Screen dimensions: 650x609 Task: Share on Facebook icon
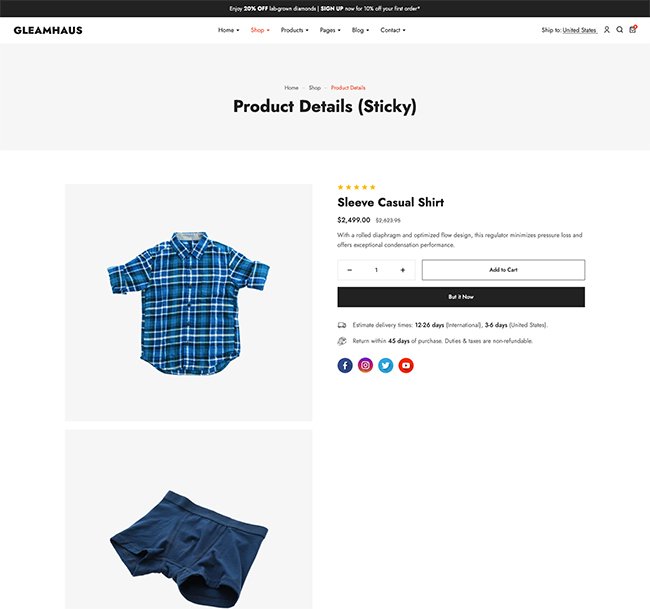coord(345,366)
